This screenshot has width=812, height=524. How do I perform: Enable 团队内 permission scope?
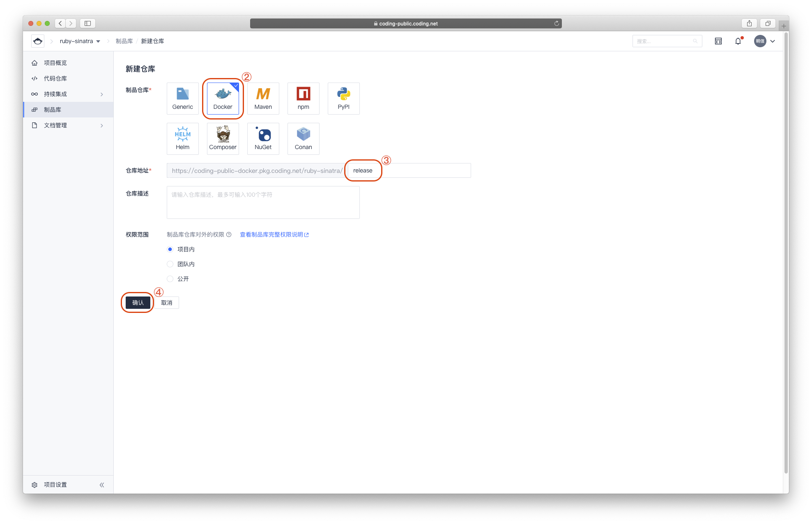[171, 263]
